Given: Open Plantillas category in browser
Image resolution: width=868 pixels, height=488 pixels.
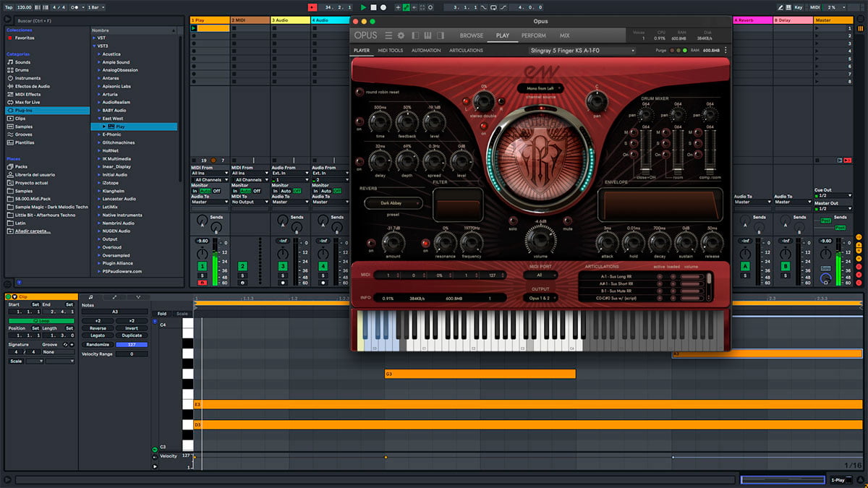Looking at the screenshot, I should [x=25, y=142].
